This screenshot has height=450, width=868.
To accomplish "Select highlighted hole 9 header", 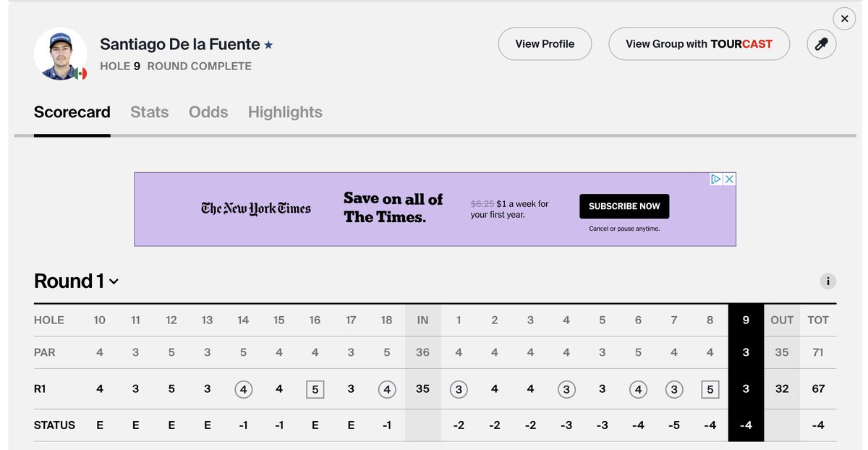I will click(x=746, y=320).
